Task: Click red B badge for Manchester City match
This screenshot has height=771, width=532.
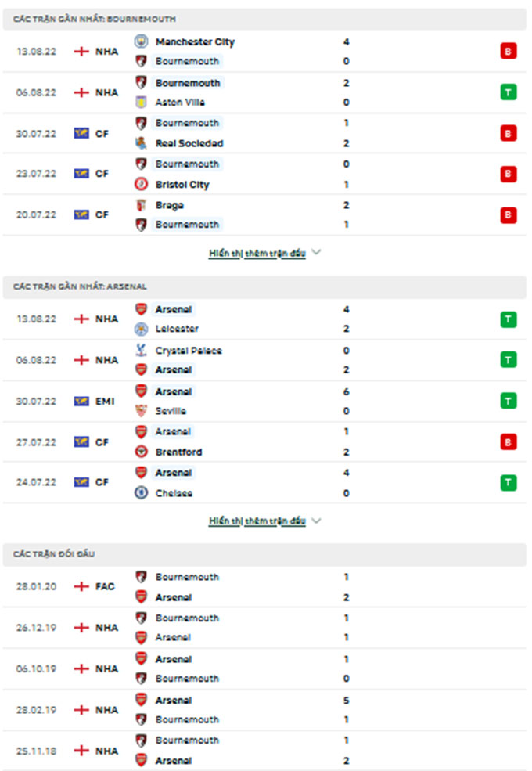Action: click(x=509, y=51)
